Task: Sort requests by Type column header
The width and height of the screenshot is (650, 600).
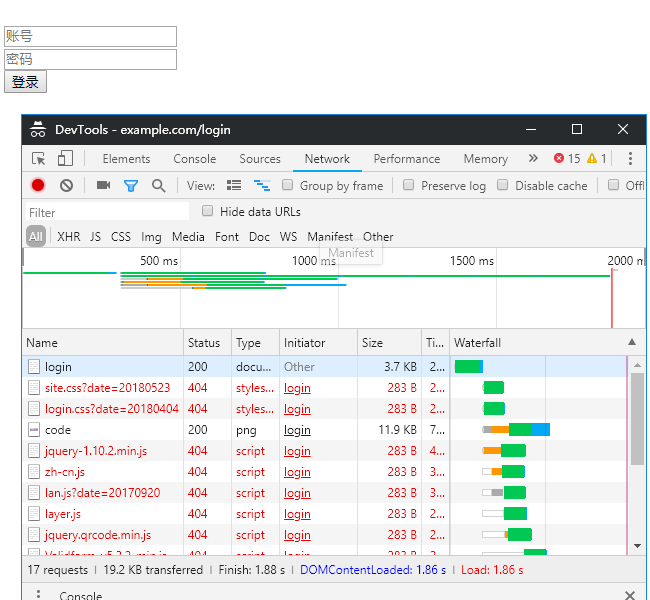Action: click(x=255, y=343)
